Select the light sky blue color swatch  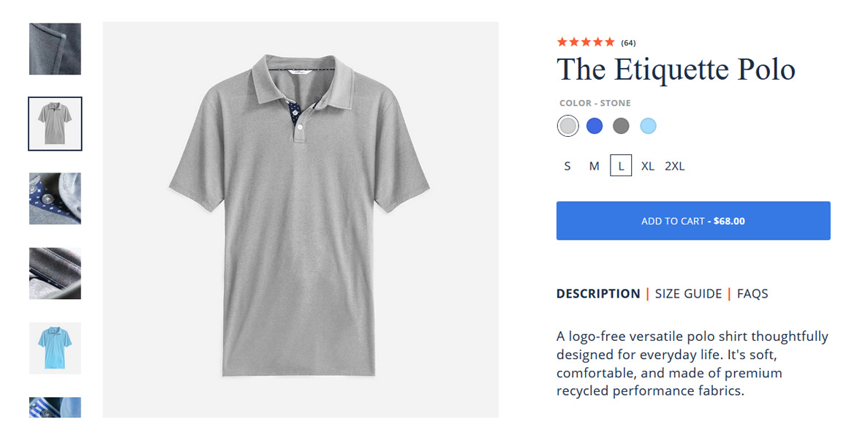(648, 126)
